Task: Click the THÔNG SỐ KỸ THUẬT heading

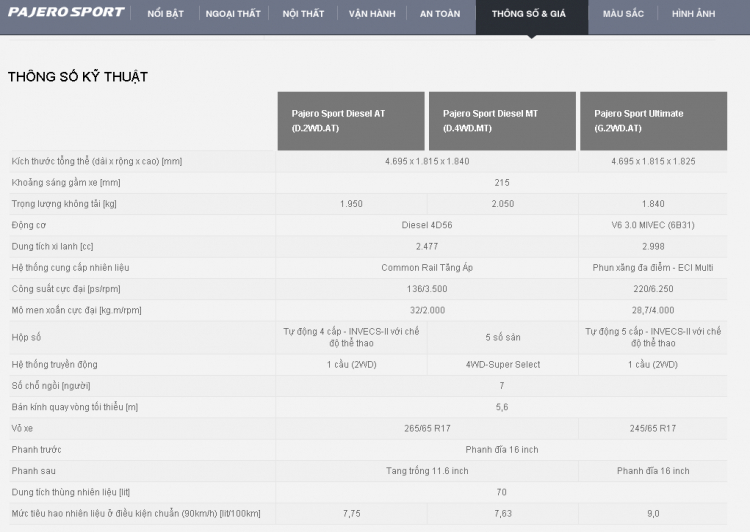Action: [x=78, y=76]
